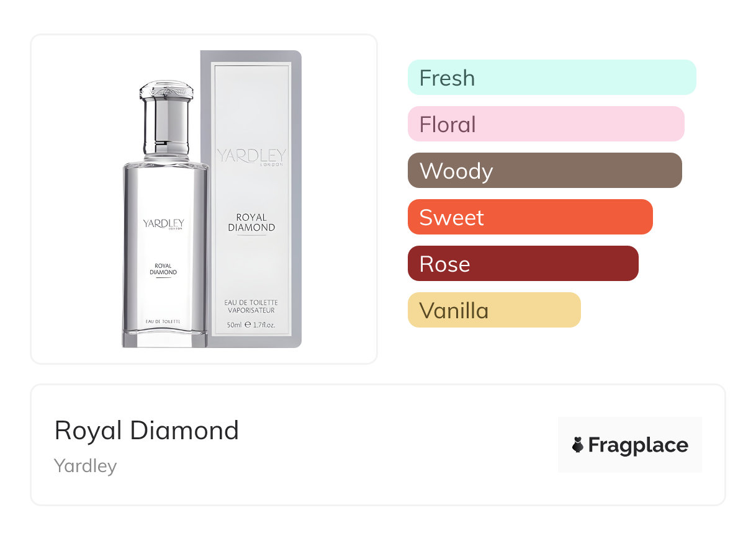Click the grey side edge of the box
756x536 pixels.
296,199
